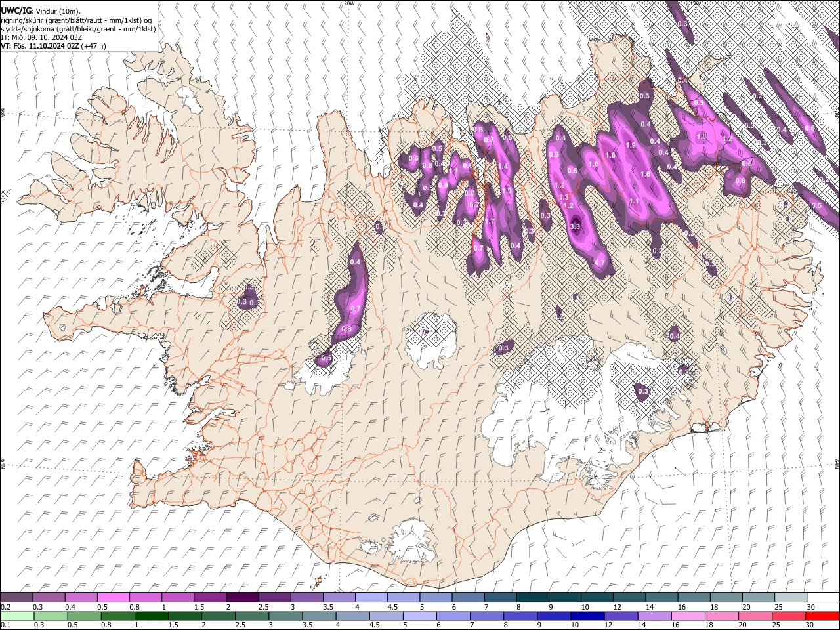
Task: Click the UWC/IG title text
Action: (x=16, y=11)
